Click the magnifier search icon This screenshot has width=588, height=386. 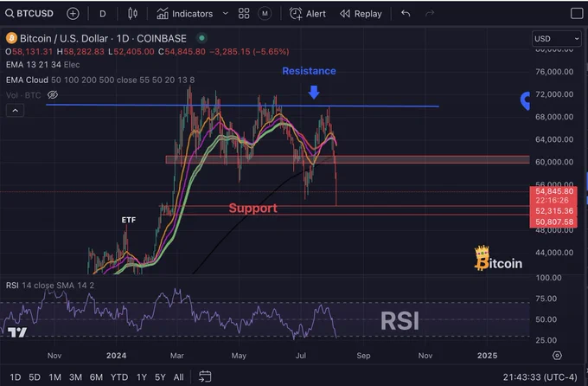pos(9,14)
